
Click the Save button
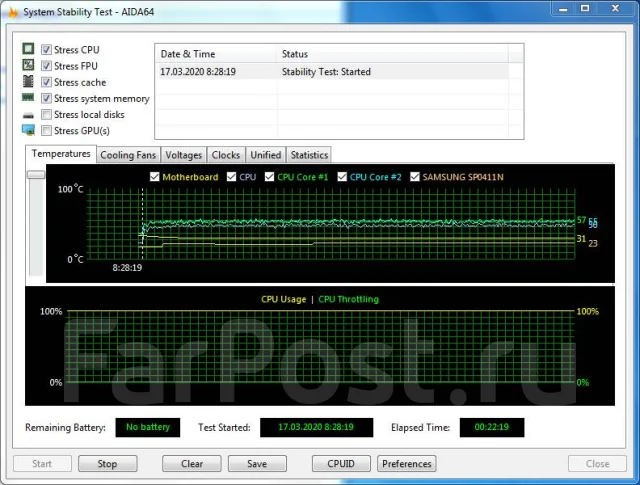pyautogui.click(x=257, y=464)
